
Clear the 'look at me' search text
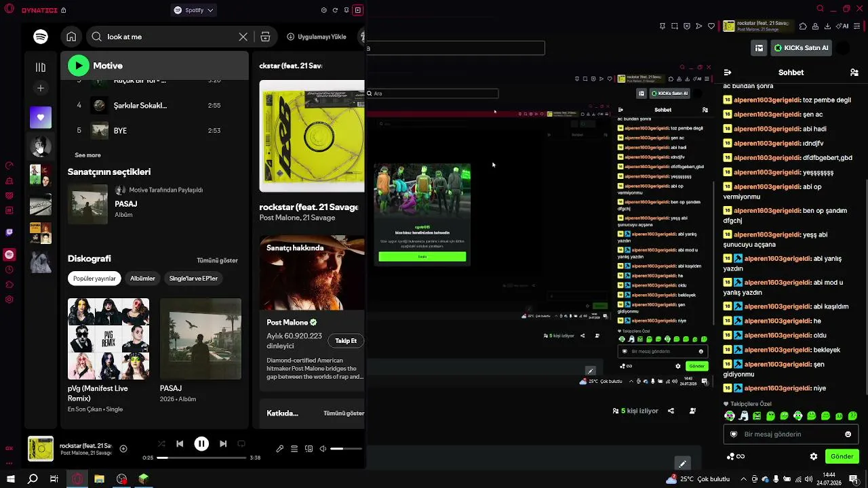click(243, 37)
